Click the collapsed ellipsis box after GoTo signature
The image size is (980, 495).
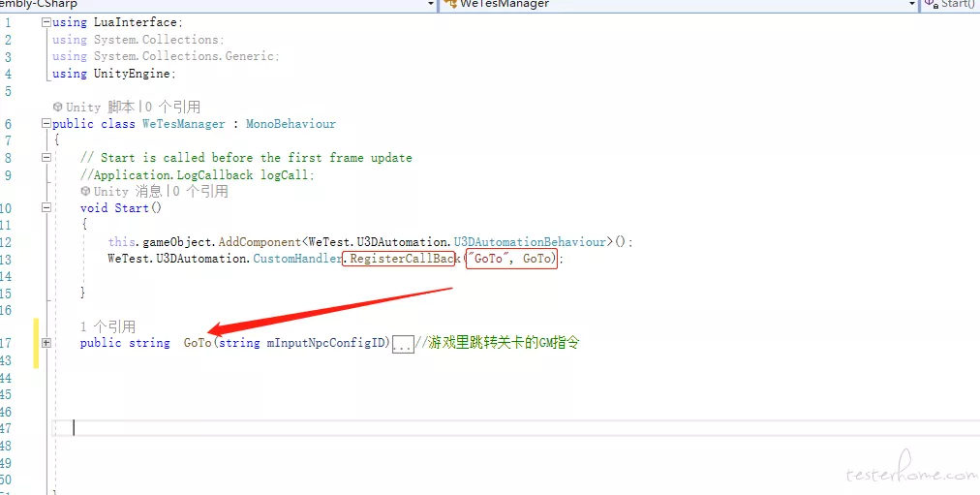403,344
